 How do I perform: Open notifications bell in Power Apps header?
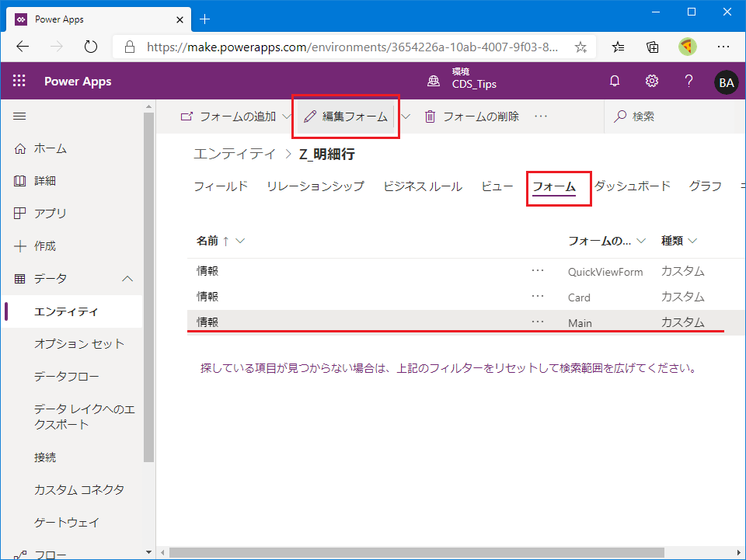click(615, 82)
